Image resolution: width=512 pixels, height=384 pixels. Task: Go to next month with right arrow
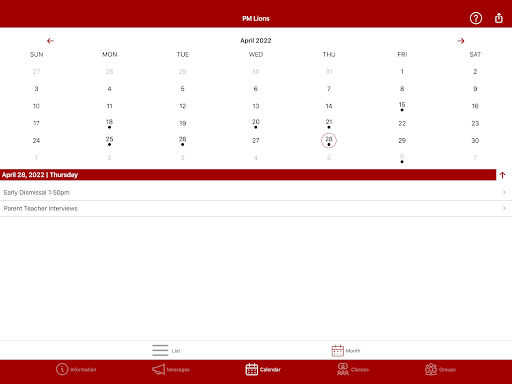coord(461,41)
